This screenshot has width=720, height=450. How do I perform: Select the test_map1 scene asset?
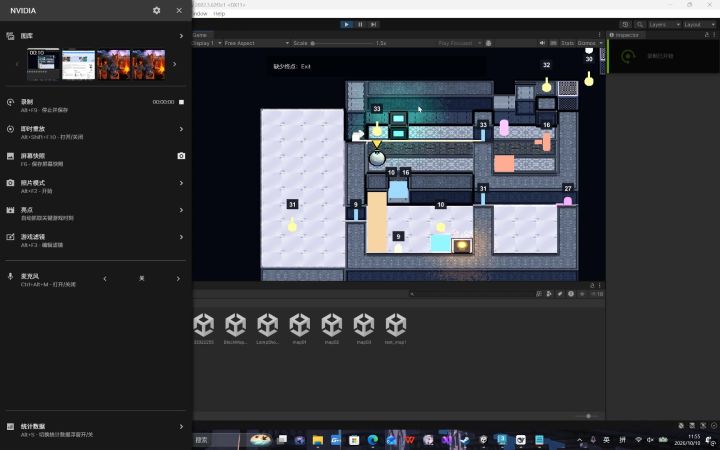(x=396, y=328)
